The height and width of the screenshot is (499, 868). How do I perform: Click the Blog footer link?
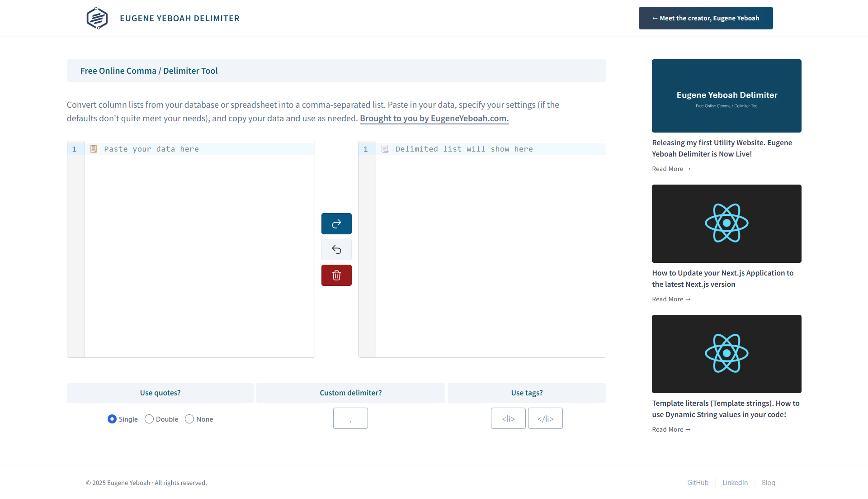[x=768, y=483]
